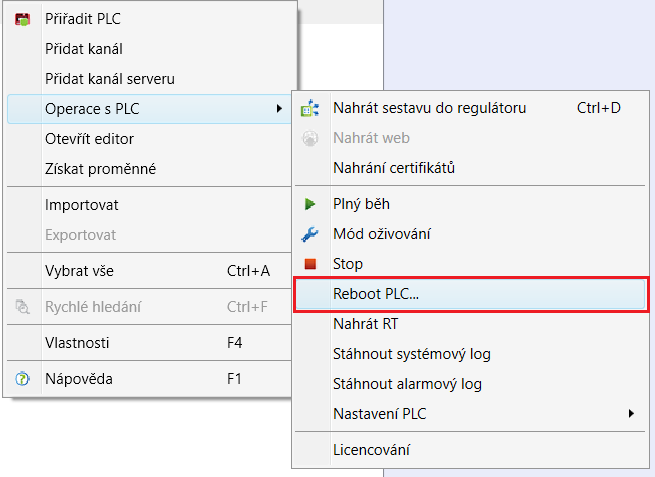Click the wrench icon for Mód oživování
This screenshot has width=655, height=477.
(x=310, y=234)
